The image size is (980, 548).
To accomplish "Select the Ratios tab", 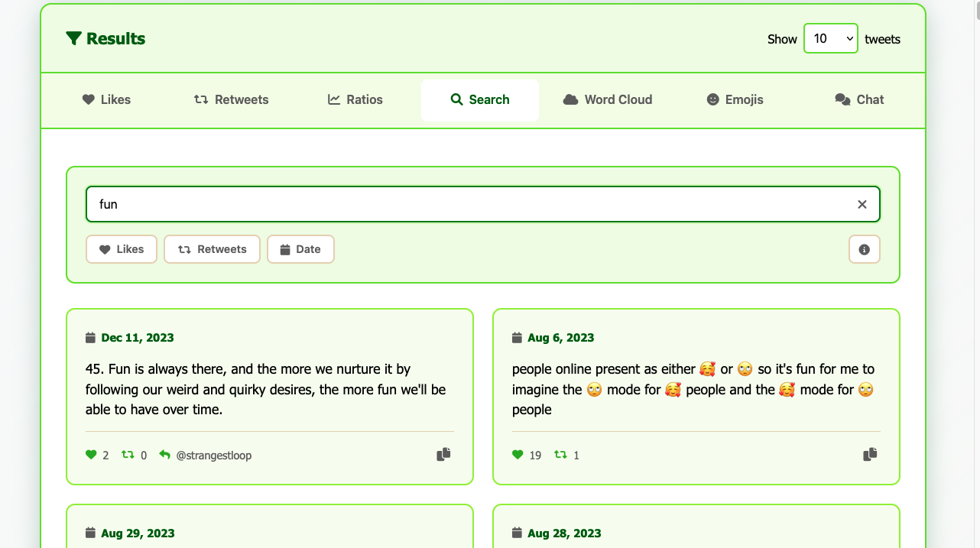I will coord(355,99).
